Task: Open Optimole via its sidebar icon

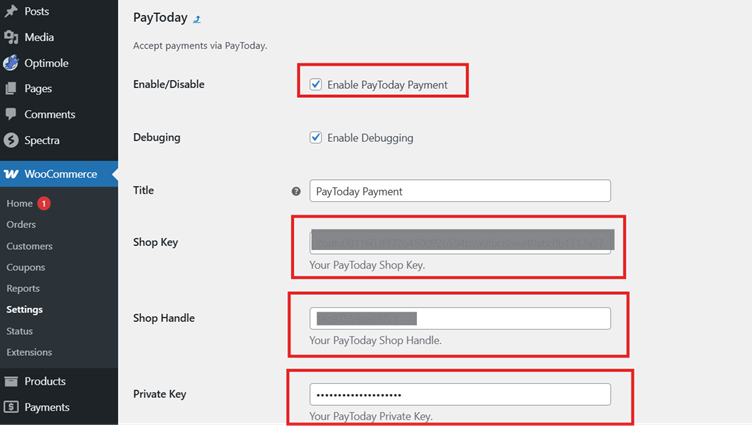Action: (x=11, y=63)
